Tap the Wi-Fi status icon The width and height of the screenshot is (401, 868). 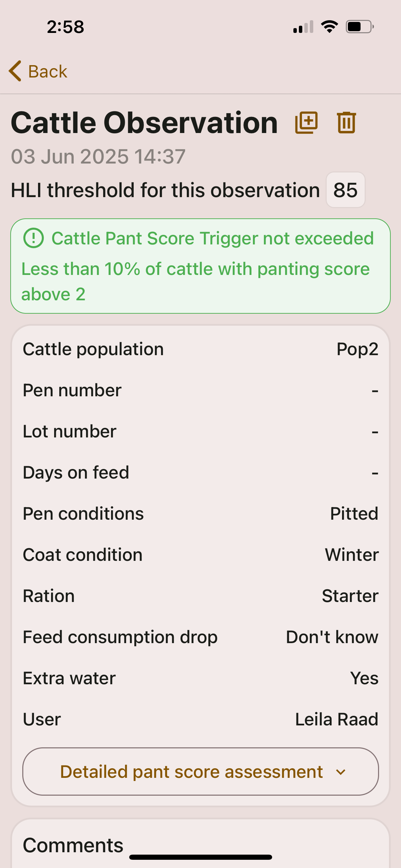tap(329, 27)
